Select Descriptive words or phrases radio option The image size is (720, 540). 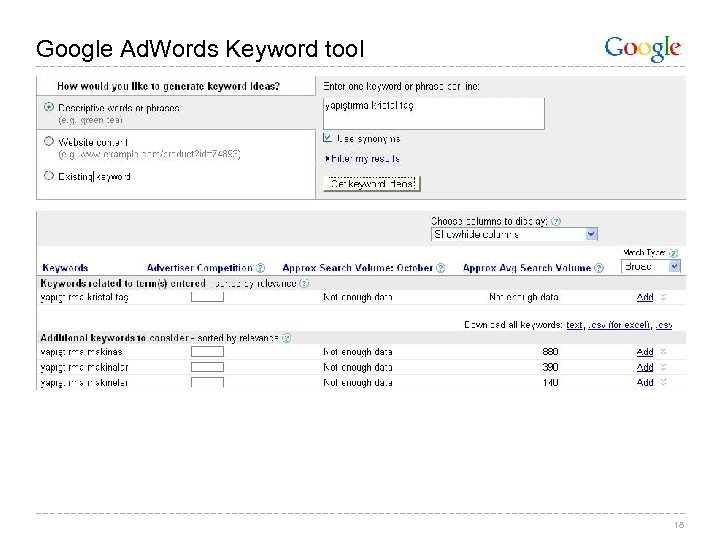point(49,107)
